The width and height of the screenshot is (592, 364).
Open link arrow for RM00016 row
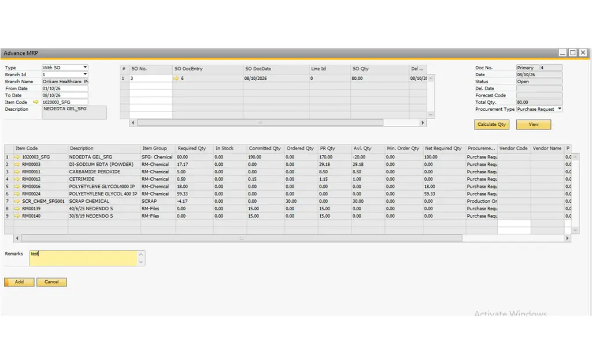tap(17, 187)
